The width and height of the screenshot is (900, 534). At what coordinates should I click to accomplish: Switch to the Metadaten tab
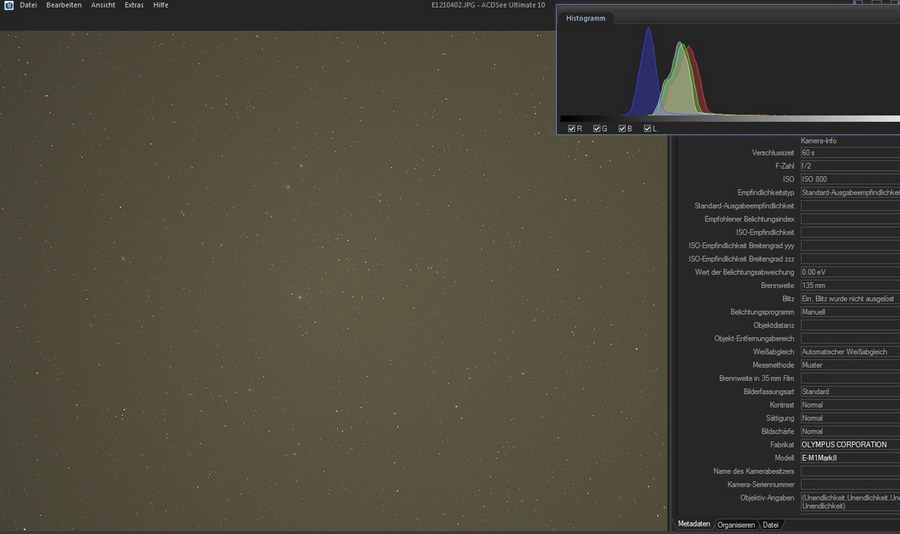pyautogui.click(x=694, y=524)
